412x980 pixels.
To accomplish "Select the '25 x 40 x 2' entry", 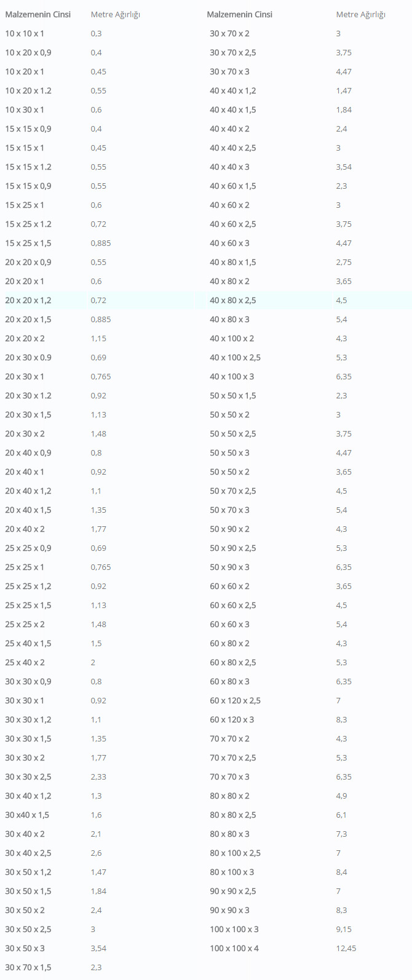I will 25,662.
